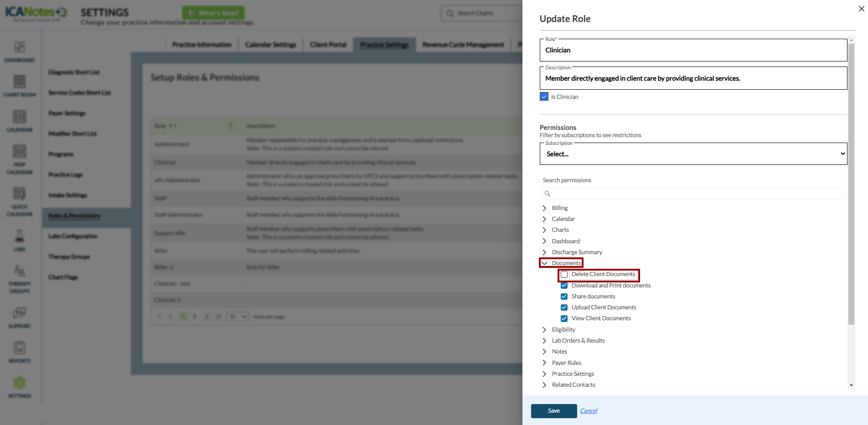Open the Dashboard sidebar icon
The height and width of the screenshot is (425, 868).
point(19,48)
